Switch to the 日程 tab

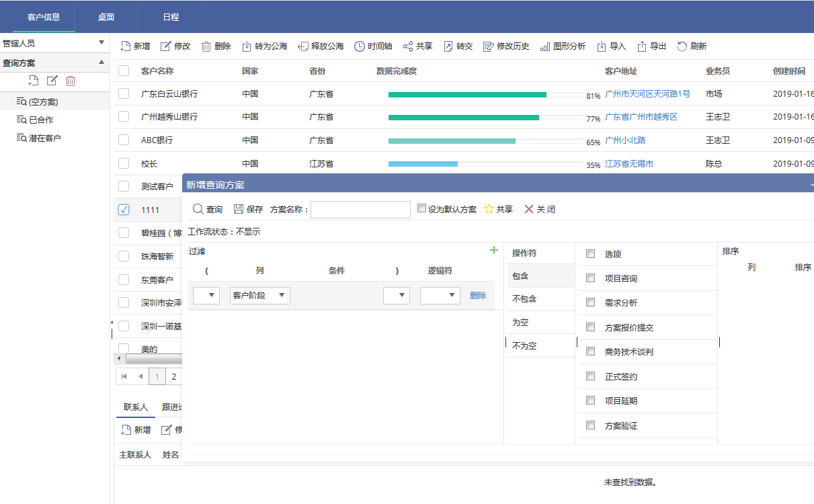tap(171, 17)
